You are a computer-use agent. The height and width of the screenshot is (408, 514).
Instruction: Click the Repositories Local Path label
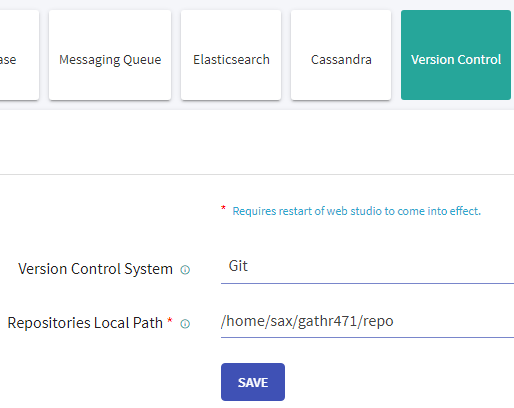coord(85,323)
